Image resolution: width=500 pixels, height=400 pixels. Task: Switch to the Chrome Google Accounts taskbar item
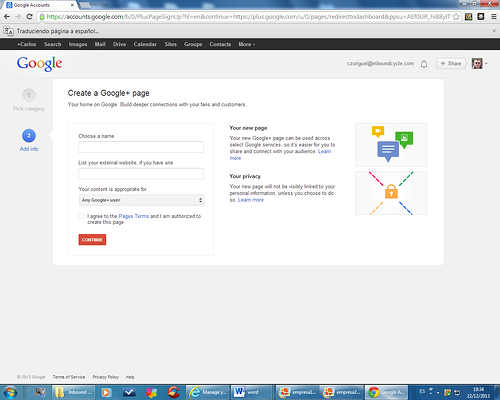pos(387,392)
